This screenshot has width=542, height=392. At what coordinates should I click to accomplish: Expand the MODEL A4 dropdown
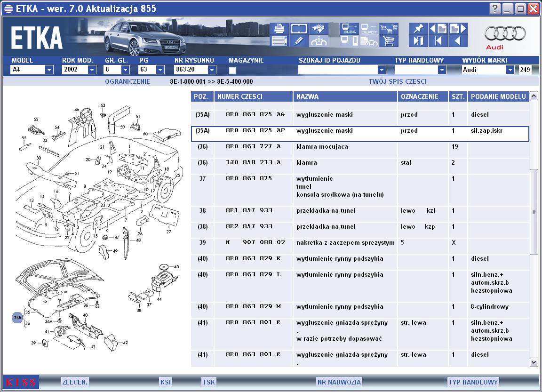pyautogui.click(x=49, y=70)
